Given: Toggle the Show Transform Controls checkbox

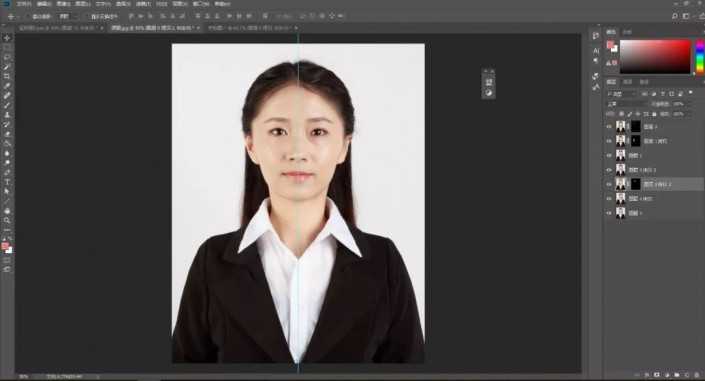Looking at the screenshot, I should [x=88, y=16].
